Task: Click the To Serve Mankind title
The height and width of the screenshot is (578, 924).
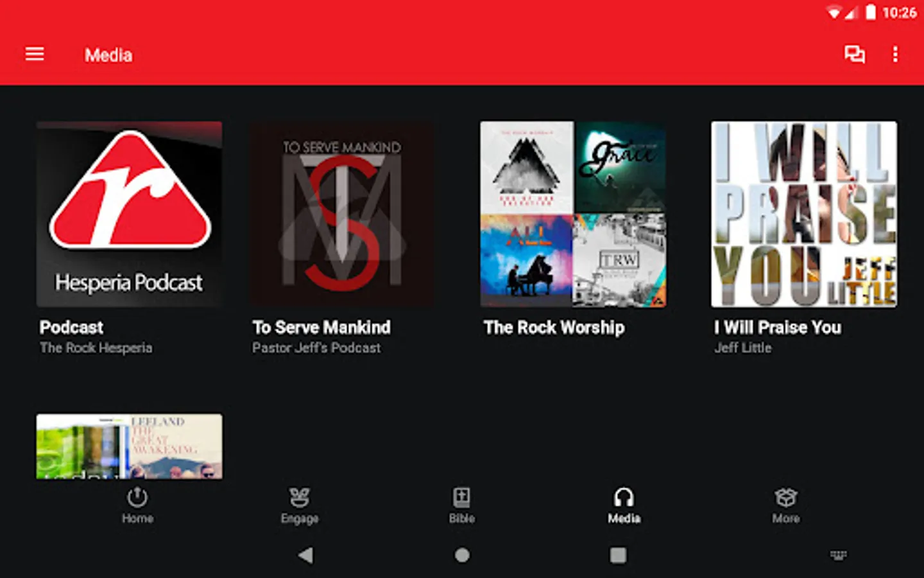Action: point(321,328)
